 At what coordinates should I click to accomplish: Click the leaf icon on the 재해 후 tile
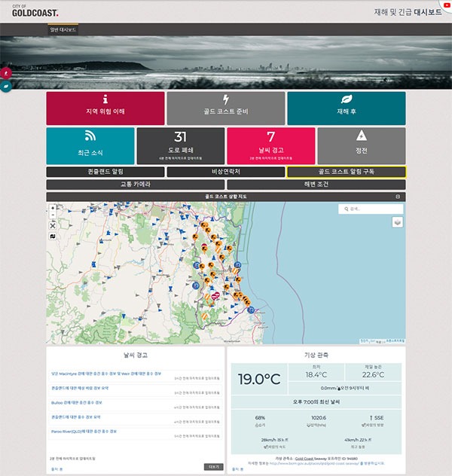[x=347, y=99]
